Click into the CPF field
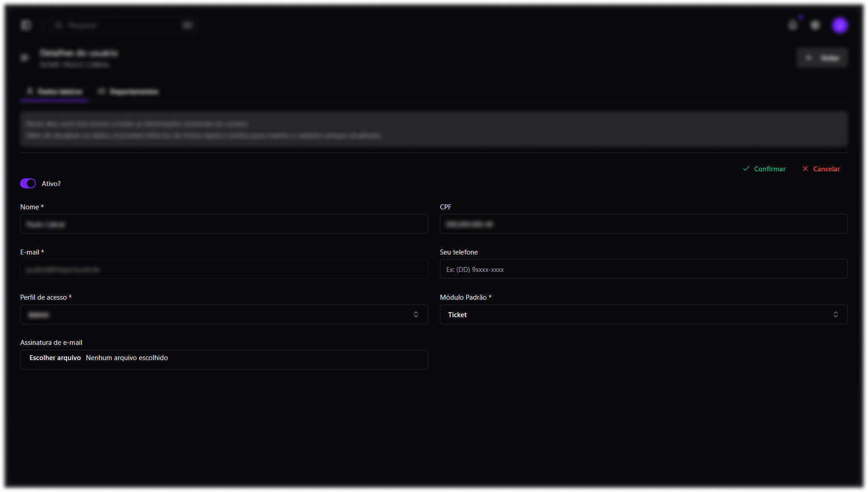 pyautogui.click(x=643, y=224)
